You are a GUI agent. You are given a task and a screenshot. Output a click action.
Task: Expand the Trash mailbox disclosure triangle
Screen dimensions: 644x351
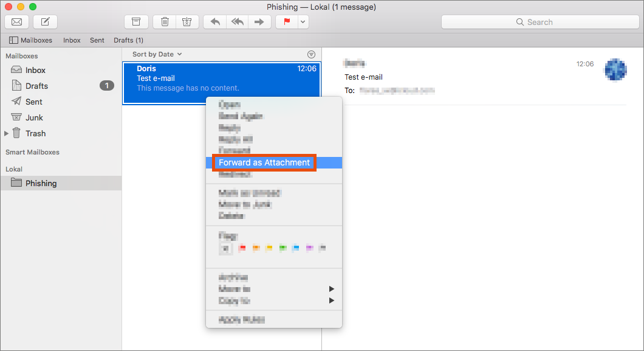tap(7, 133)
